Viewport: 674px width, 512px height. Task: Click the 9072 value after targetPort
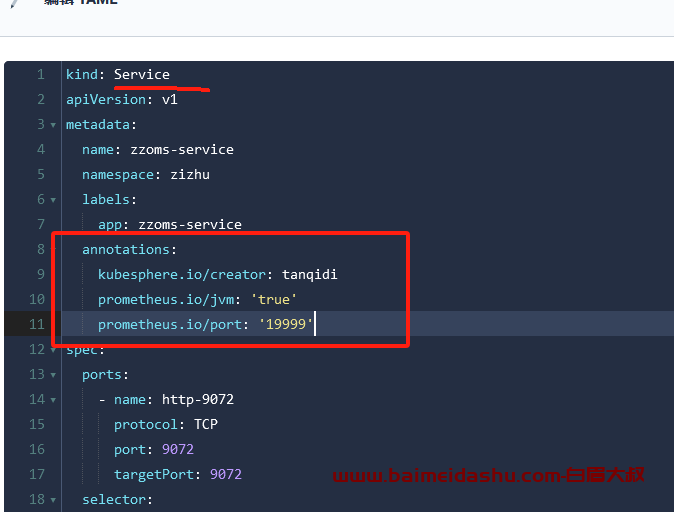point(226,474)
